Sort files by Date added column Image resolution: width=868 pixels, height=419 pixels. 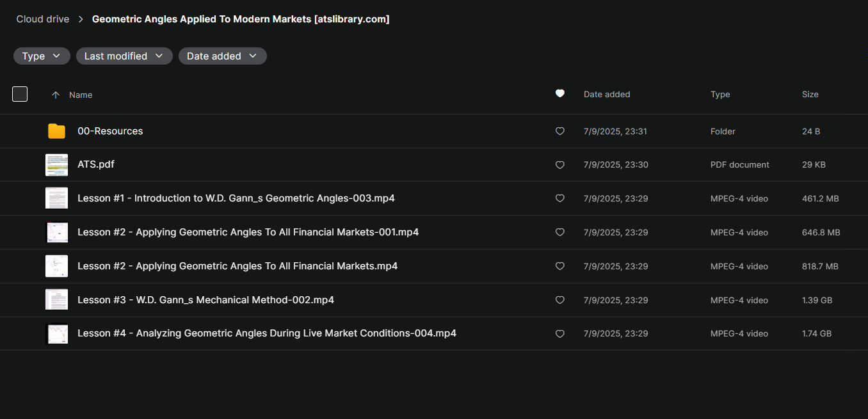(x=607, y=94)
